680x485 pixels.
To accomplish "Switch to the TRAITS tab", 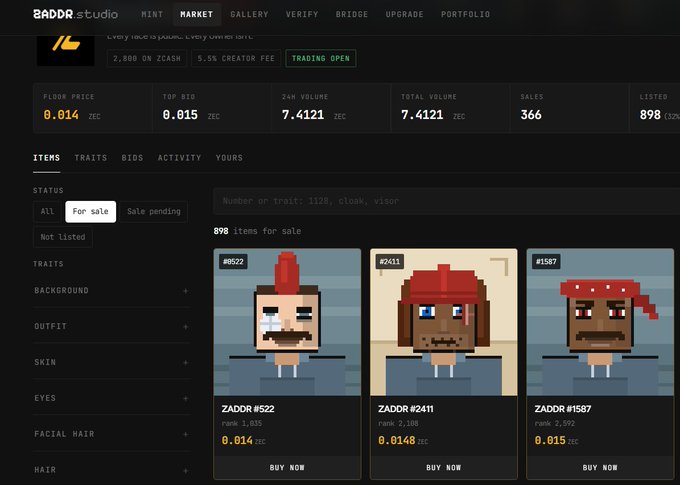I will click(91, 158).
